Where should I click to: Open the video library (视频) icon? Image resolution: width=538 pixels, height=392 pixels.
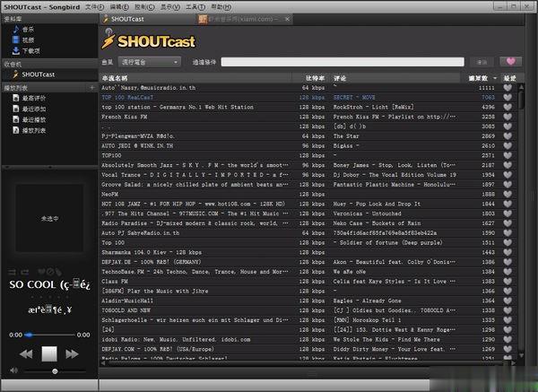pos(16,39)
